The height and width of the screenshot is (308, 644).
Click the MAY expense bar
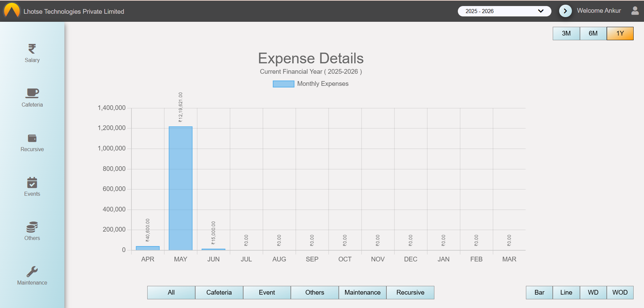[180, 188]
